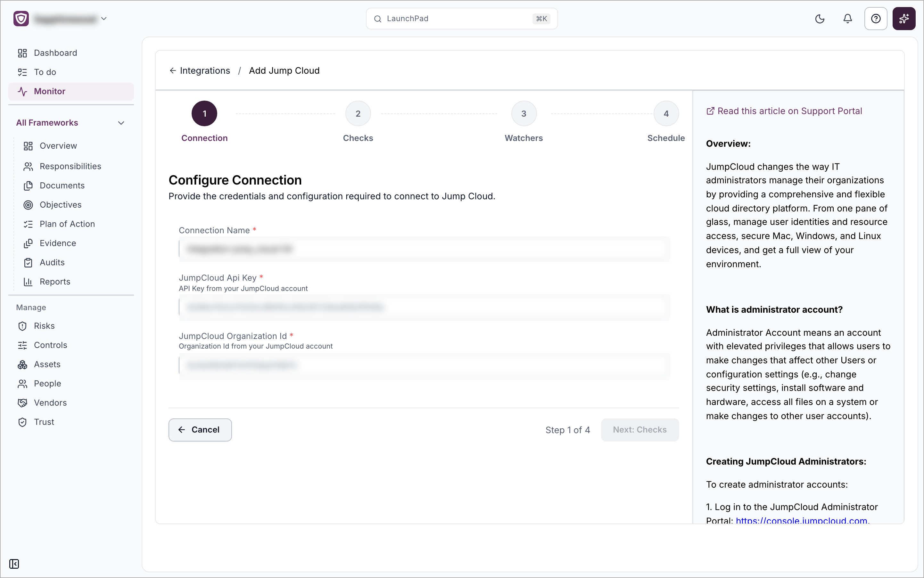The image size is (924, 578).
Task: Open the organization switcher dropdown
Action: [103, 18]
